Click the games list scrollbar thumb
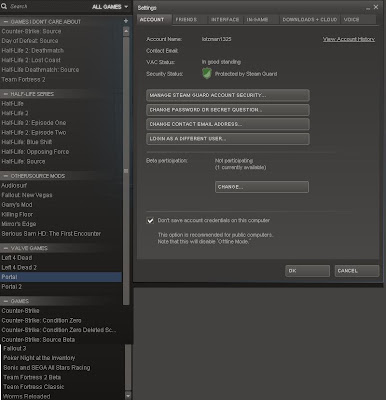Image resolution: width=386 pixels, height=400 pixels. 126,170
